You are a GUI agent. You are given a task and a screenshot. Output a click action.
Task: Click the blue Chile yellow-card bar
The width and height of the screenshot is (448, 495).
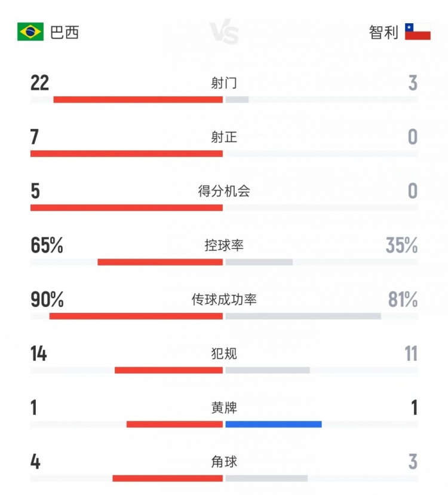[273, 425]
